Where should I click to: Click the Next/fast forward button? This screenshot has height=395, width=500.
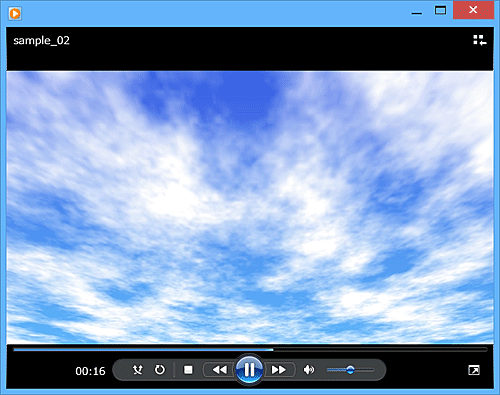point(279,370)
